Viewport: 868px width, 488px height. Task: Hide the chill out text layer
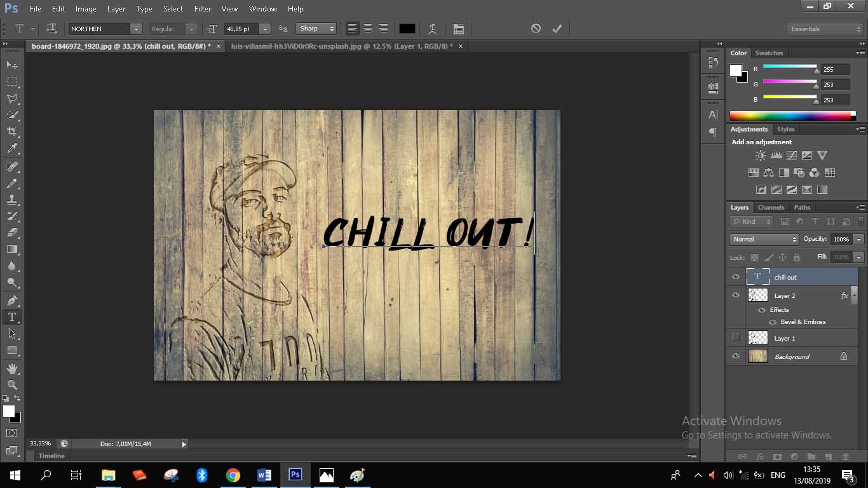736,276
